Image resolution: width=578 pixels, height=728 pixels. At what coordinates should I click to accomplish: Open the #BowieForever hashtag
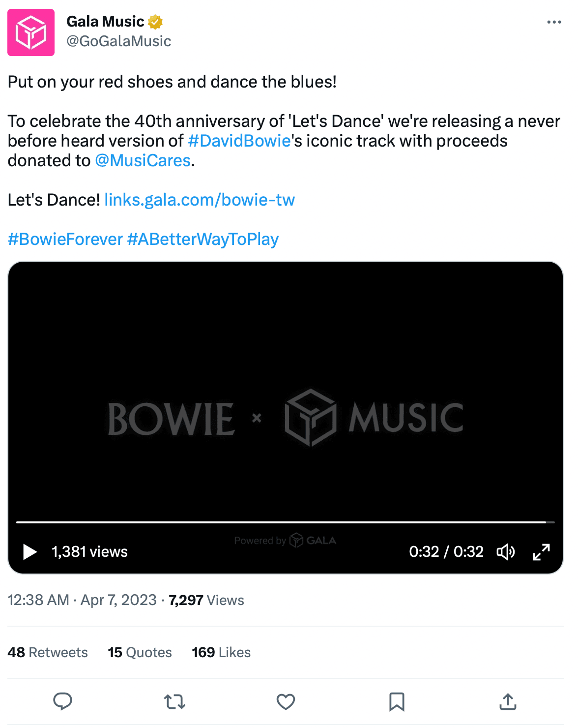click(x=65, y=239)
